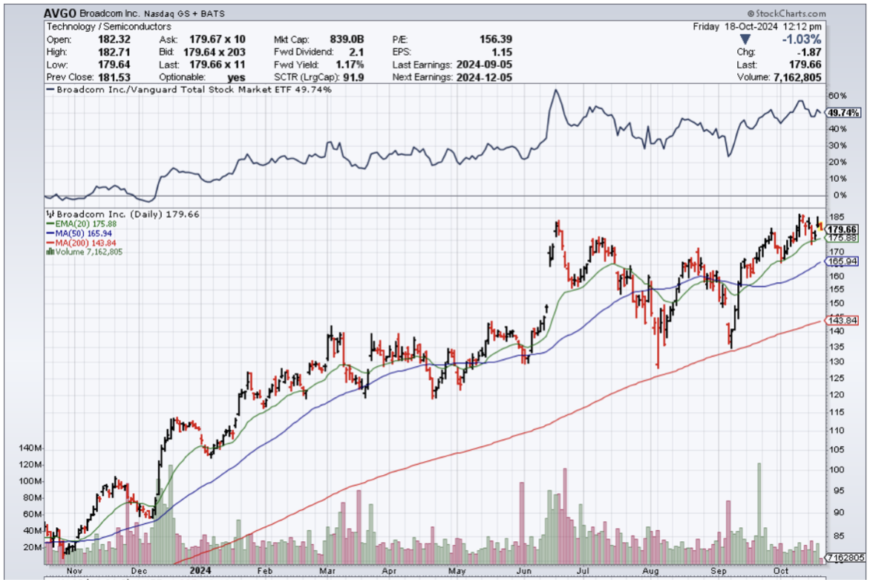The width and height of the screenshot is (870, 588).
Task: Click the Prev Close value 181.53
Action: click(x=114, y=77)
